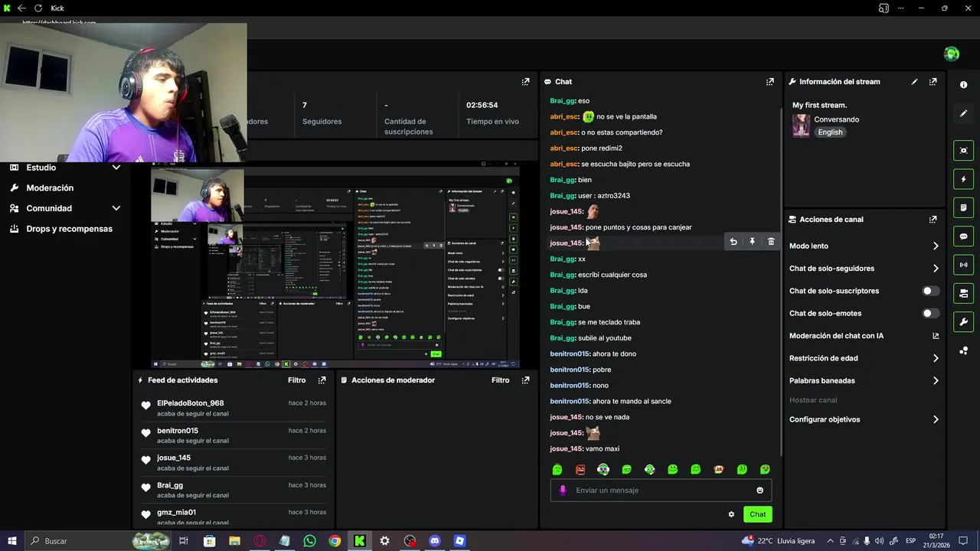Send message with green Chat button

click(757, 514)
